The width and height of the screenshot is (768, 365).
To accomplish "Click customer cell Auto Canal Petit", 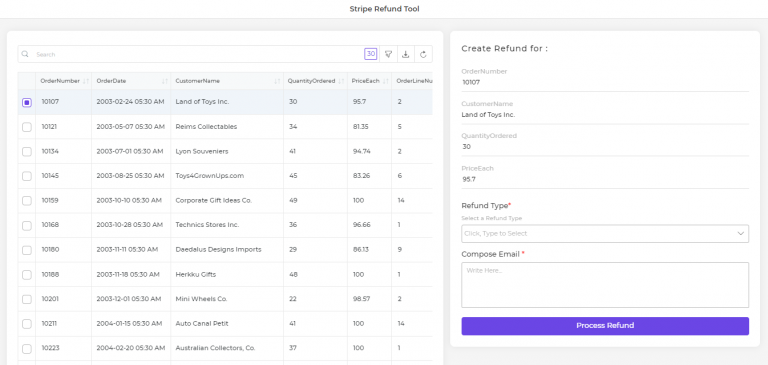I will 202,323.
